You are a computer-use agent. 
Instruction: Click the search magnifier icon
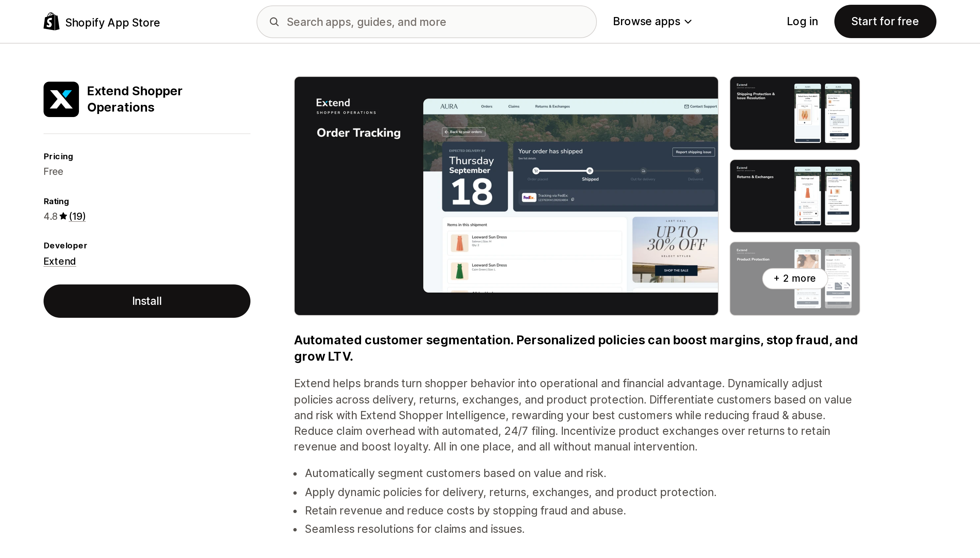[274, 22]
